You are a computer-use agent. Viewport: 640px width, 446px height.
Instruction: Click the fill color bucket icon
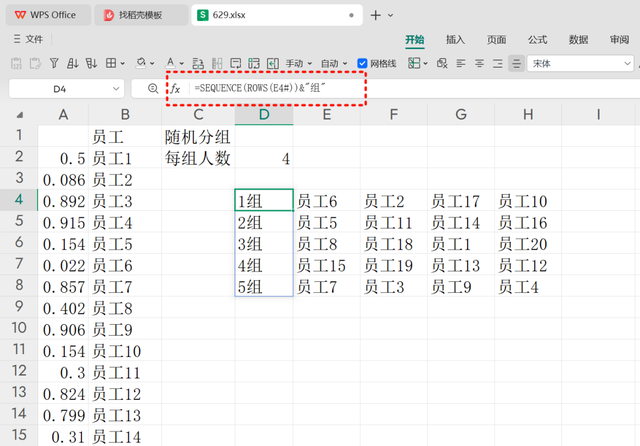point(141,63)
